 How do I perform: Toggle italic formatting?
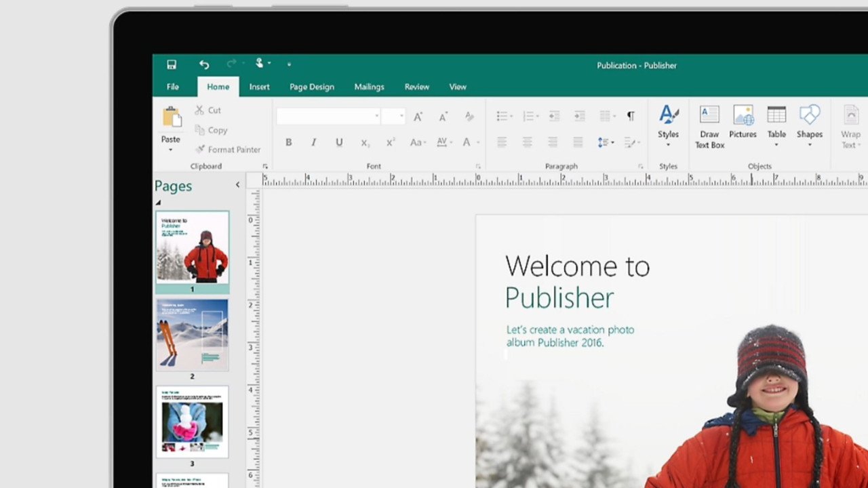pos(313,142)
